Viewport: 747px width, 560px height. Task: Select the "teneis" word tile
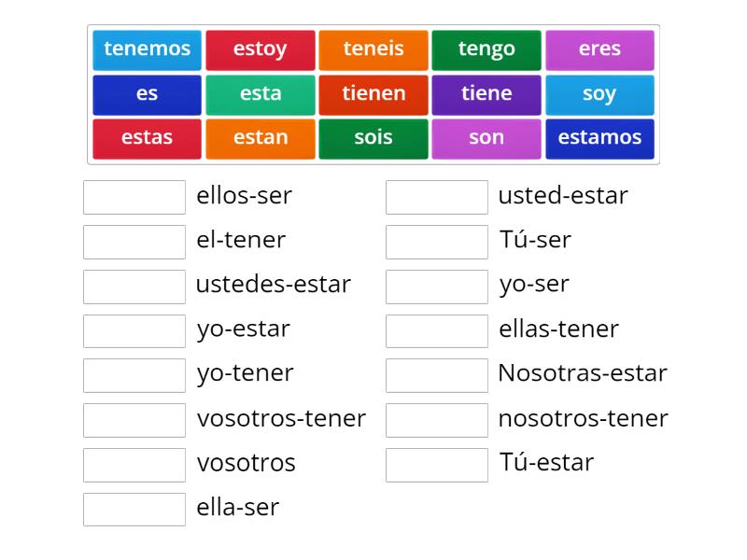tap(373, 49)
